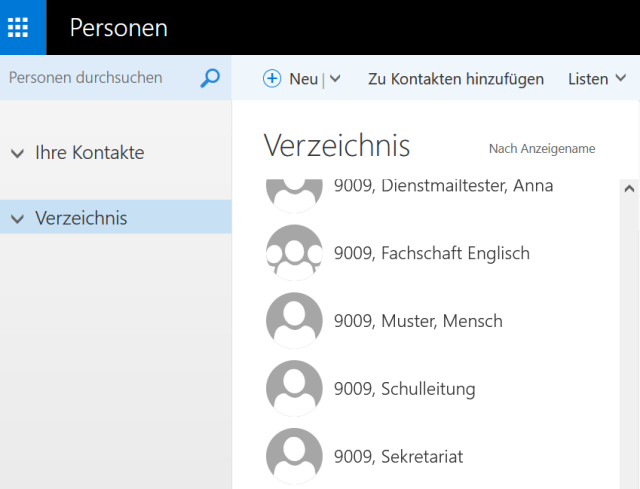640x489 pixels.
Task: Click the Fachschaft Englisch group avatar
Action: click(x=294, y=253)
